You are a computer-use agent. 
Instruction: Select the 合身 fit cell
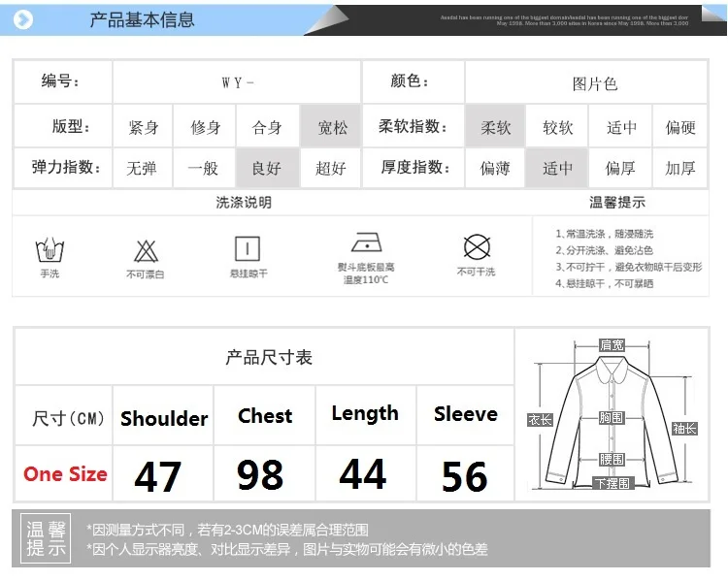[x=268, y=127]
